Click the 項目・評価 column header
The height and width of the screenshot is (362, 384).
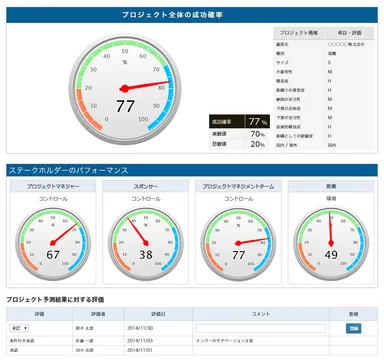[x=349, y=33]
